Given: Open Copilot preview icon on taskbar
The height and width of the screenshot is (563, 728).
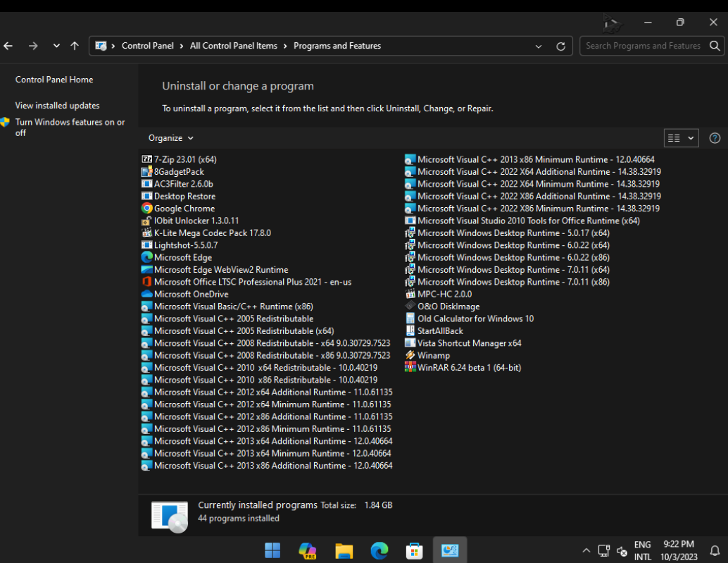Looking at the screenshot, I should click(308, 550).
